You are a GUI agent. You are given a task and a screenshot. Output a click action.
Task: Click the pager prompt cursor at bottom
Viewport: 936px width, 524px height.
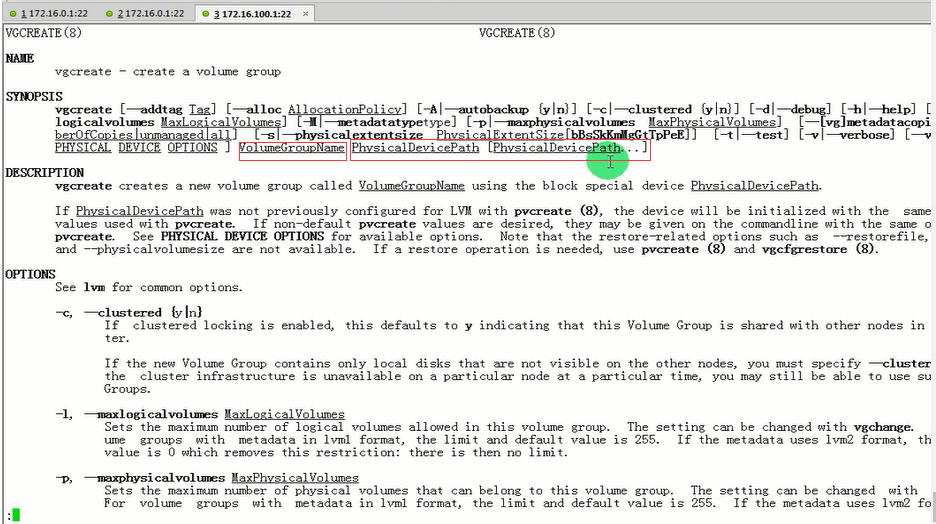point(16,514)
